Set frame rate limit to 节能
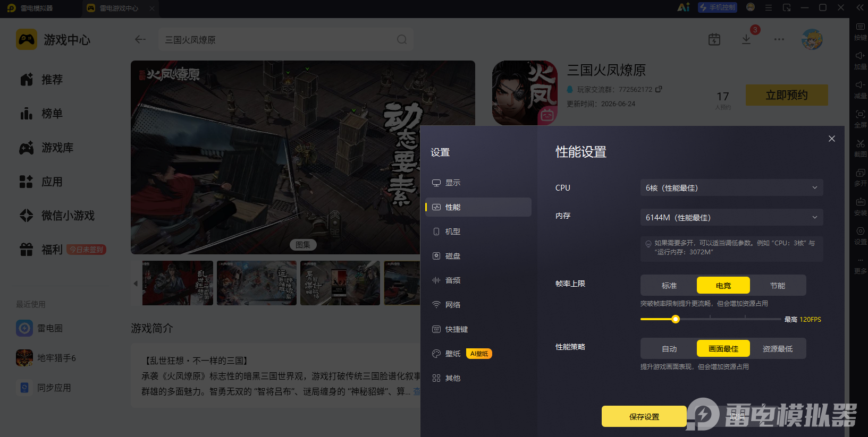Screen dimensions: 868x437 (x=778, y=285)
